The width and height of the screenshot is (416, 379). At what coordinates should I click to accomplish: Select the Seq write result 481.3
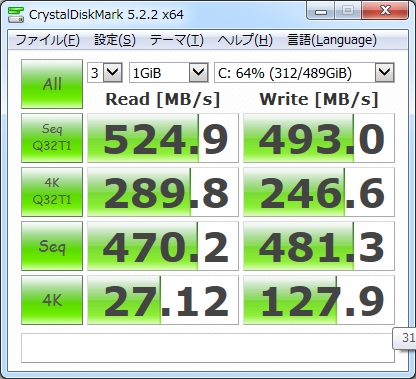(x=319, y=246)
